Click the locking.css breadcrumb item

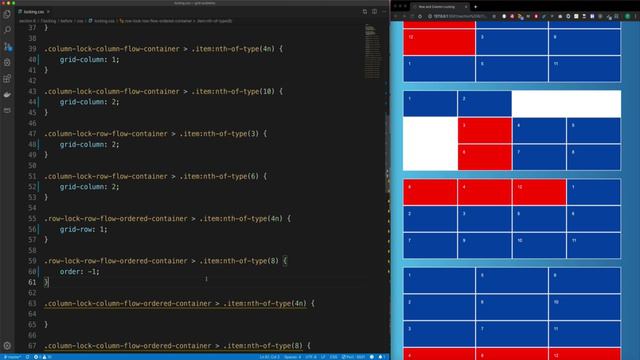pyautogui.click(x=104, y=21)
